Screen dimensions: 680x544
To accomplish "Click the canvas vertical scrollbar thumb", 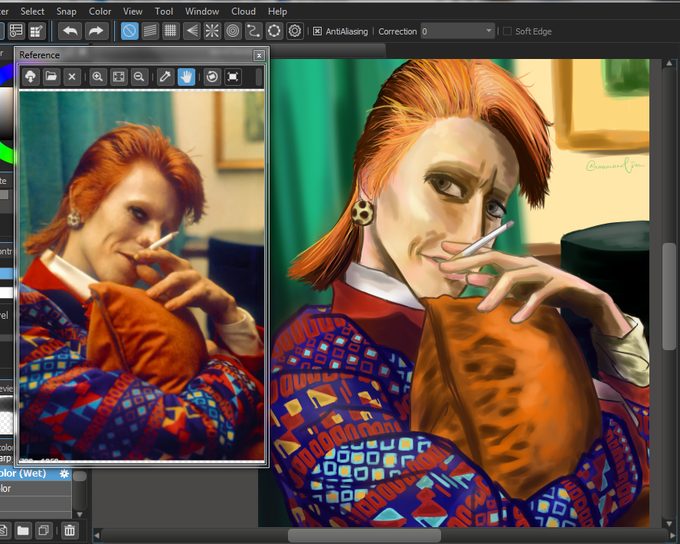I will tap(670, 296).
